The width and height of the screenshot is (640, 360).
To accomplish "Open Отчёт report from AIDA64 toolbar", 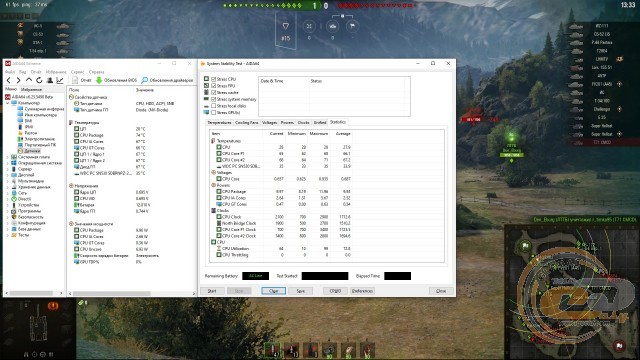I will click(x=81, y=80).
